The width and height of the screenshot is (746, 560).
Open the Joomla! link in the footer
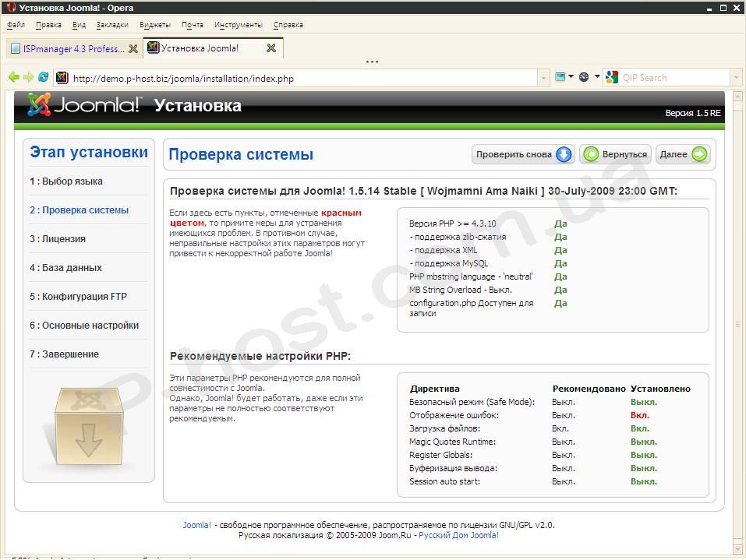pos(197,525)
